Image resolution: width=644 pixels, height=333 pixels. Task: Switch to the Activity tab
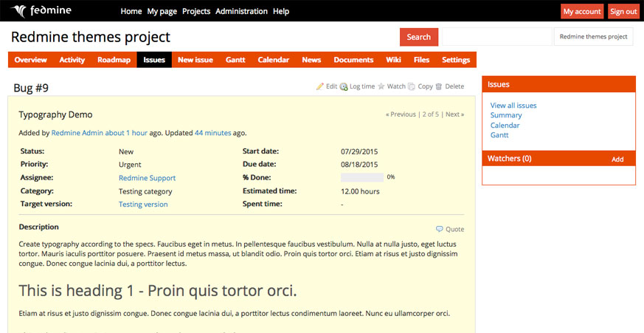click(72, 60)
